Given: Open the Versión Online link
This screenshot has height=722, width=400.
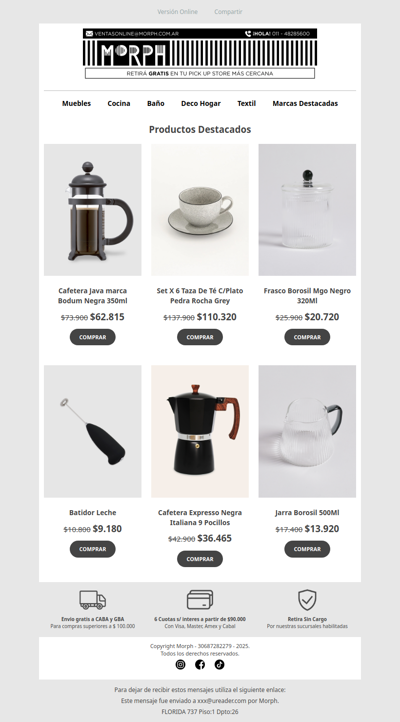Looking at the screenshot, I should click(177, 12).
